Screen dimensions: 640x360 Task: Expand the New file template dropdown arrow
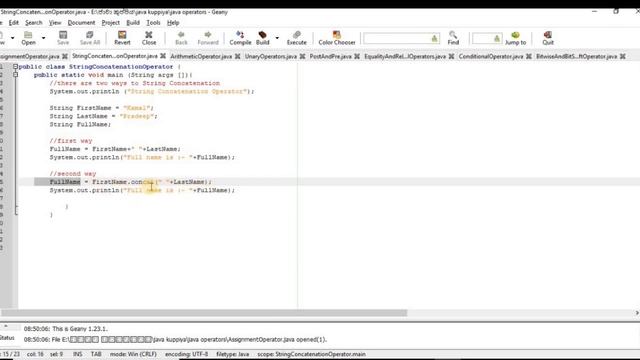(x=12, y=38)
